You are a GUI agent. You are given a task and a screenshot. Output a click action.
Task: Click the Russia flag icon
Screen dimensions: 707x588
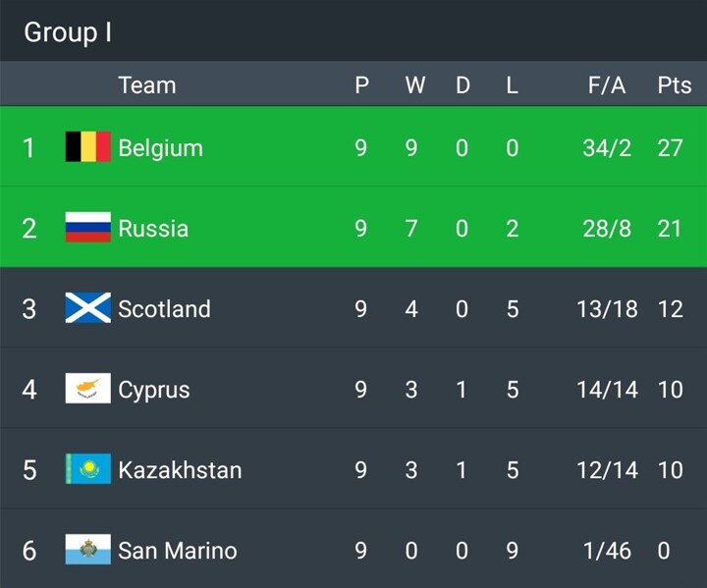[87, 228]
